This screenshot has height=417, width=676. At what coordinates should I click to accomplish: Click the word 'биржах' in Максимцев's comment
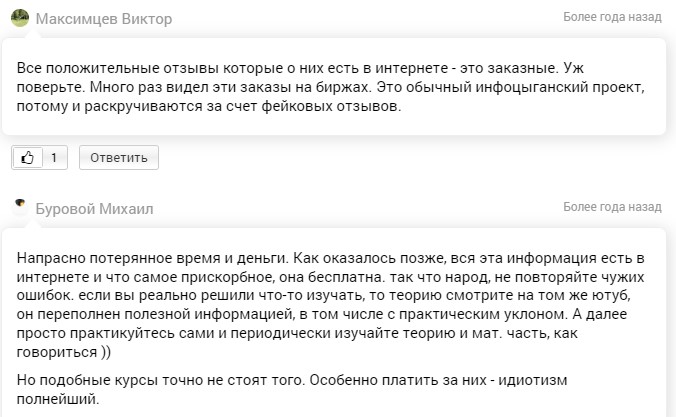[358, 88]
